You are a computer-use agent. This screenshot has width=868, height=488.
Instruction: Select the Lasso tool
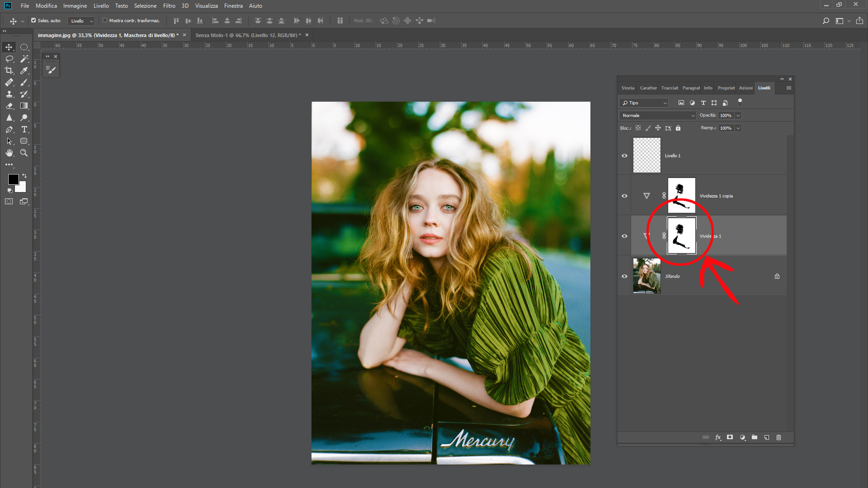9,59
